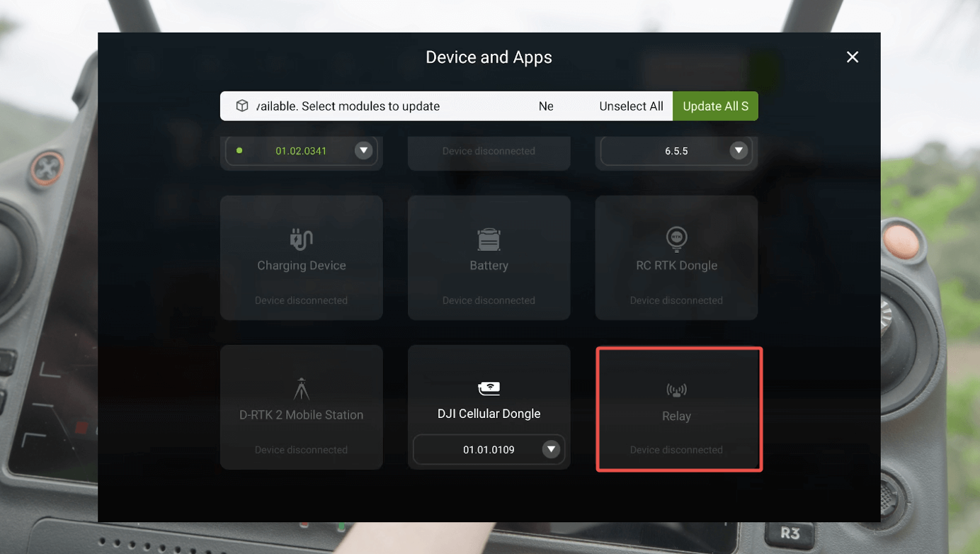
Task: Click Unselect All in the banner
Action: [631, 106]
